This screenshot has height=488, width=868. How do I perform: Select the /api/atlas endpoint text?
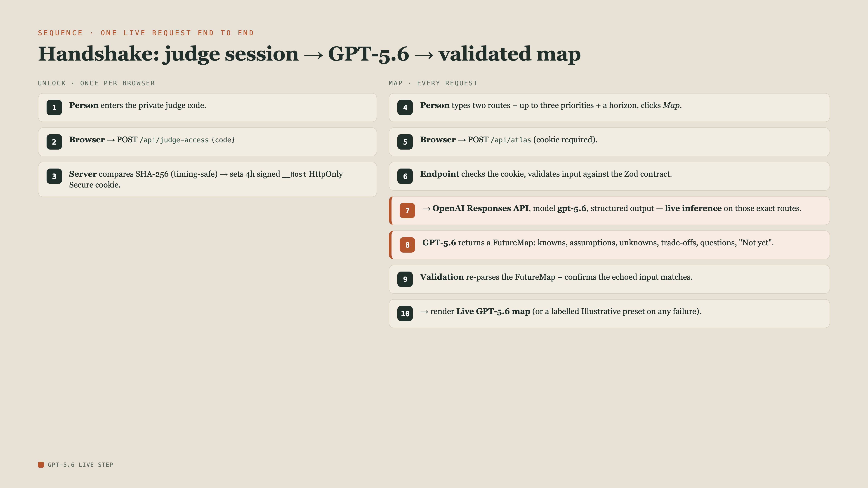tap(511, 140)
